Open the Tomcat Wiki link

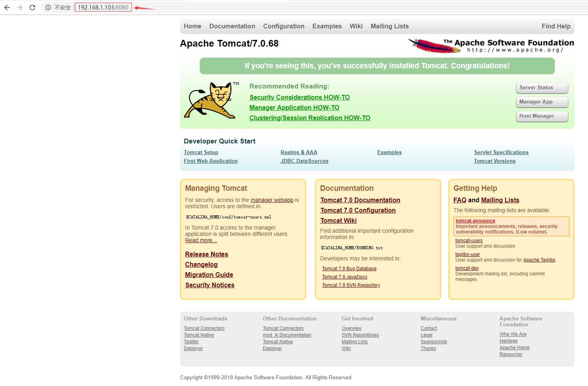point(339,220)
